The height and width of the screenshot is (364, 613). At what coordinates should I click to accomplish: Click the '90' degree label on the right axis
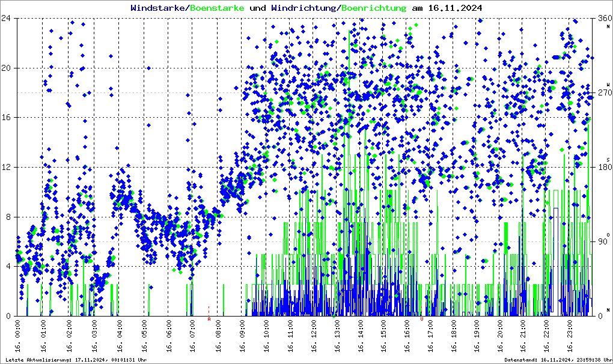click(x=601, y=242)
